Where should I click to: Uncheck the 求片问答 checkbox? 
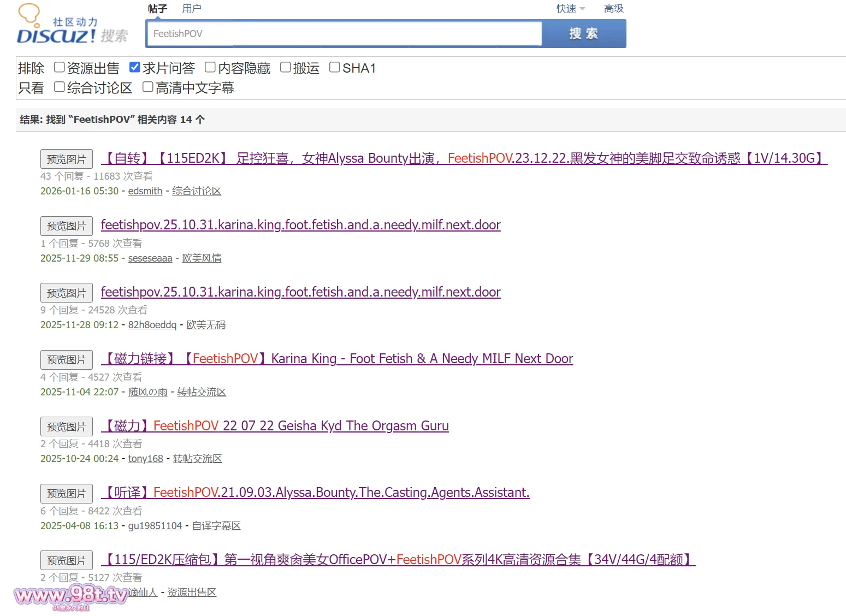coord(135,67)
